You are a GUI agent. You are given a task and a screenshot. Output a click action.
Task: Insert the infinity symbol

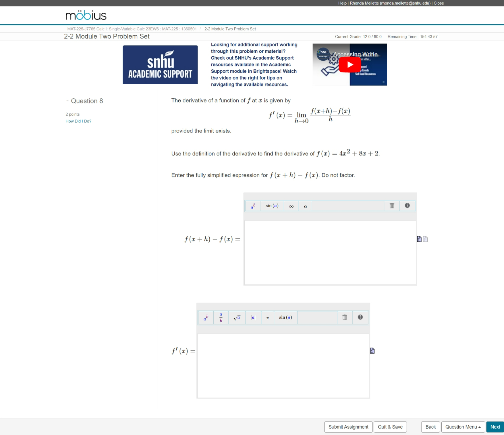[x=291, y=206]
